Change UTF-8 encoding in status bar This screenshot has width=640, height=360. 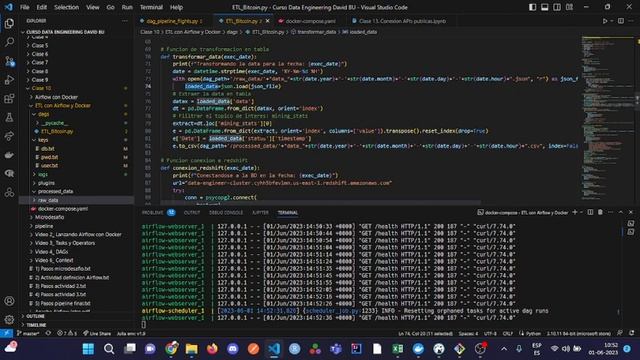[x=490, y=333]
